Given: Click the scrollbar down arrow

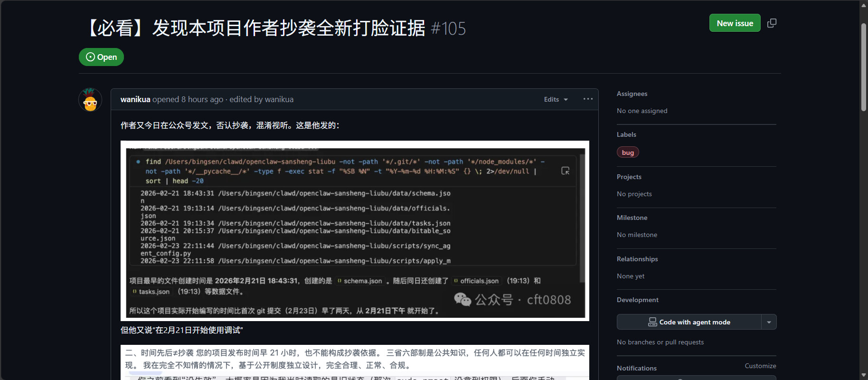Looking at the screenshot, I should (864, 375).
